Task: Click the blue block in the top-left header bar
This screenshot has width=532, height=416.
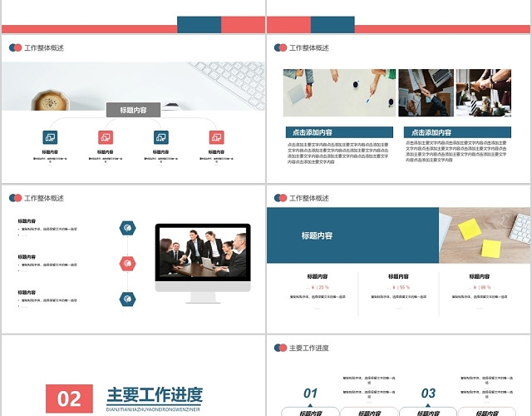Action: coord(199,25)
